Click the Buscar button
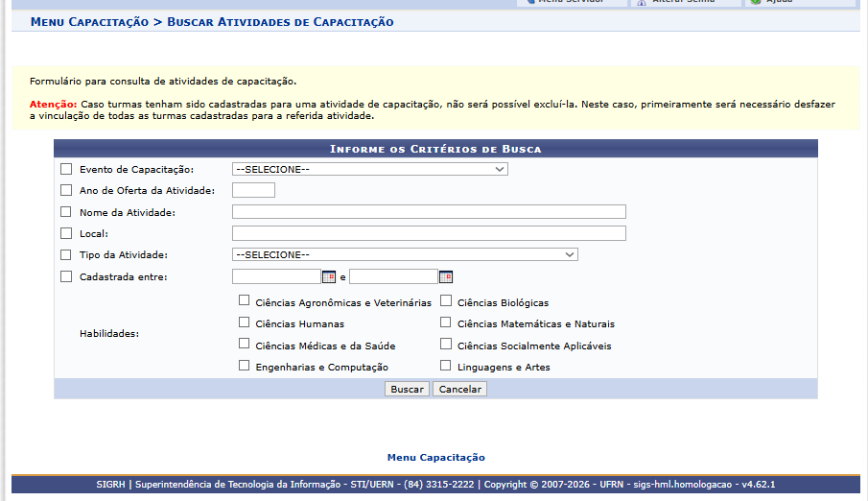Screen dimensions: 868x501 tap(407, 389)
